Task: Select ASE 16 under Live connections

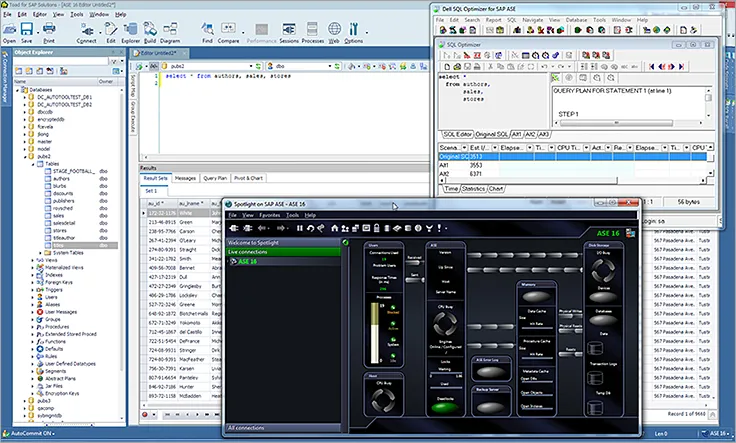Action: coord(247,261)
